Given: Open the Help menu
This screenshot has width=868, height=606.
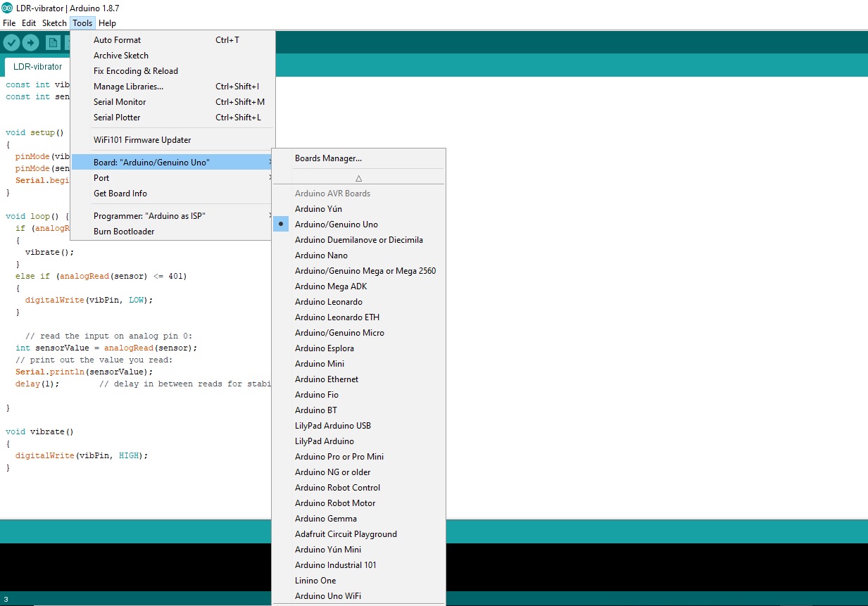Looking at the screenshot, I should coord(107,23).
